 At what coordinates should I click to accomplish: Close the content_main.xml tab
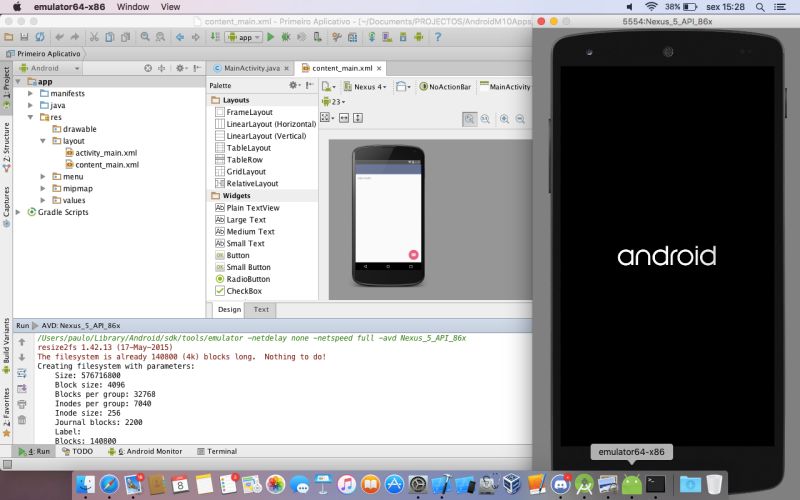379,68
